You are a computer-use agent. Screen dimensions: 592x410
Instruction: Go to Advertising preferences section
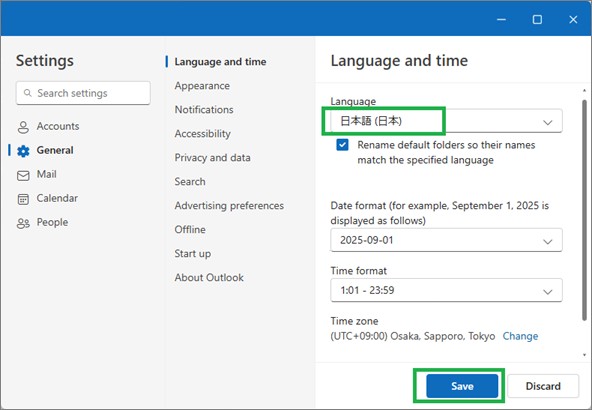(x=229, y=206)
